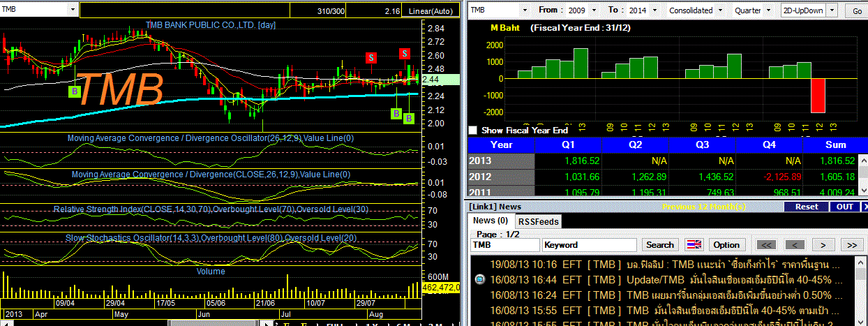
Task: Go to previous news page with < button
Action: [x=794, y=245]
